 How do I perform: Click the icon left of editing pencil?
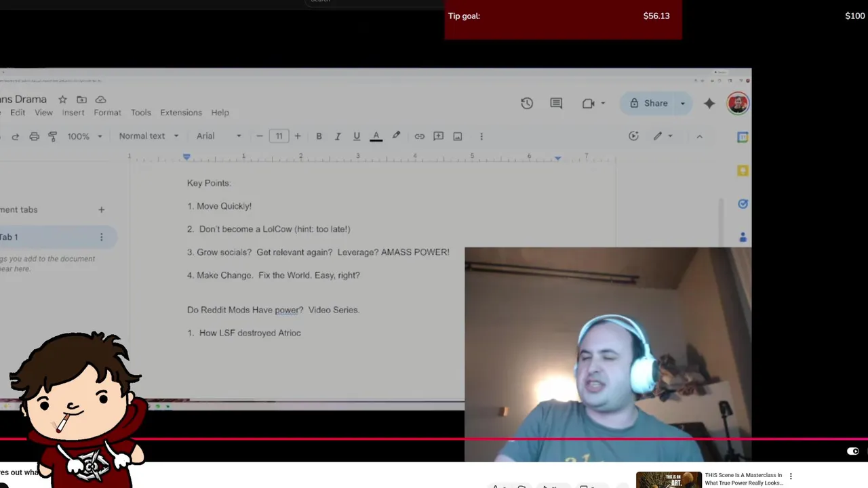point(633,136)
